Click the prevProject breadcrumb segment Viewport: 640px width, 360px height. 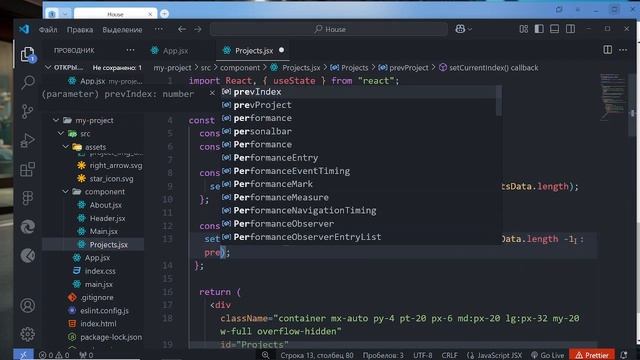(x=409, y=68)
